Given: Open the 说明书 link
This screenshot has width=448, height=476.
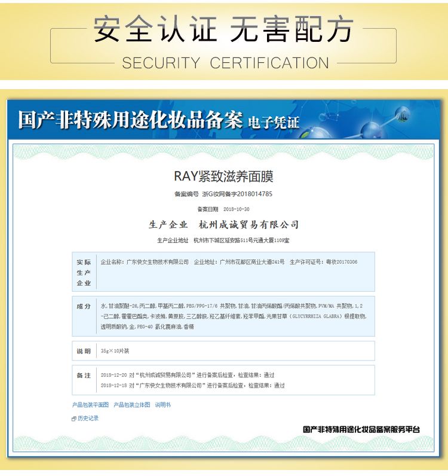Looking at the screenshot, I should point(163,405).
